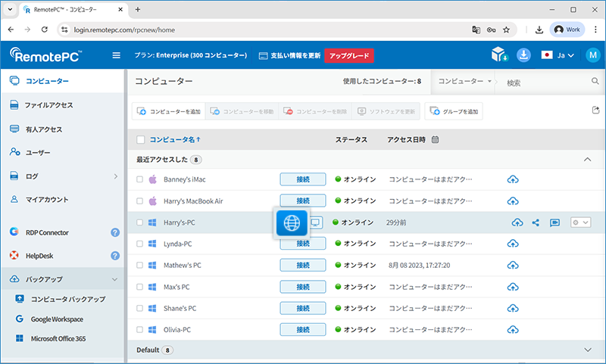Screen dimensions: 606x364
Task: Click 支払い情報を更新 link
Action: (x=290, y=55)
